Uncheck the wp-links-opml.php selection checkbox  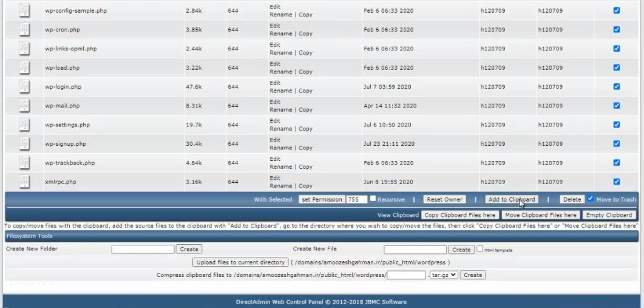coord(617,49)
